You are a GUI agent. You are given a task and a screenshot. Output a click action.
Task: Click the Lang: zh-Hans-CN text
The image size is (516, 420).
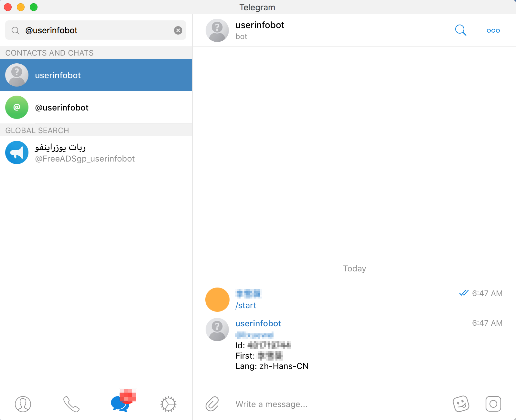click(272, 366)
